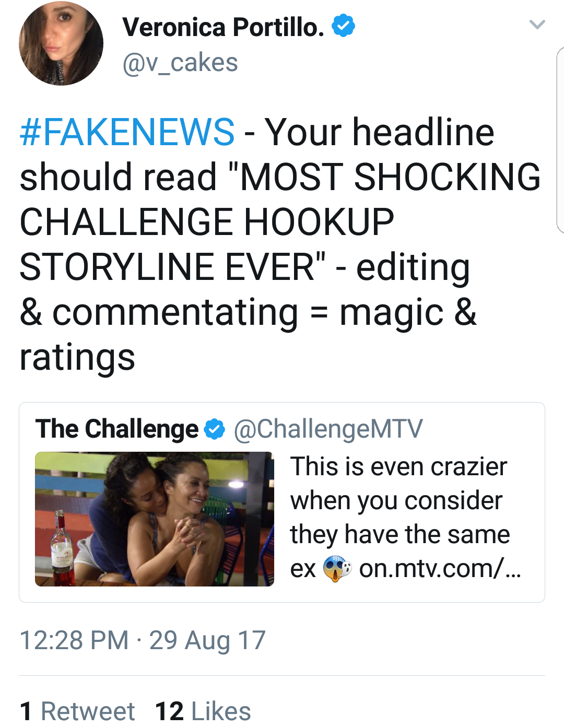View the quoted tweet's photo thumbnail
The height and width of the screenshot is (728, 564).
(155, 519)
